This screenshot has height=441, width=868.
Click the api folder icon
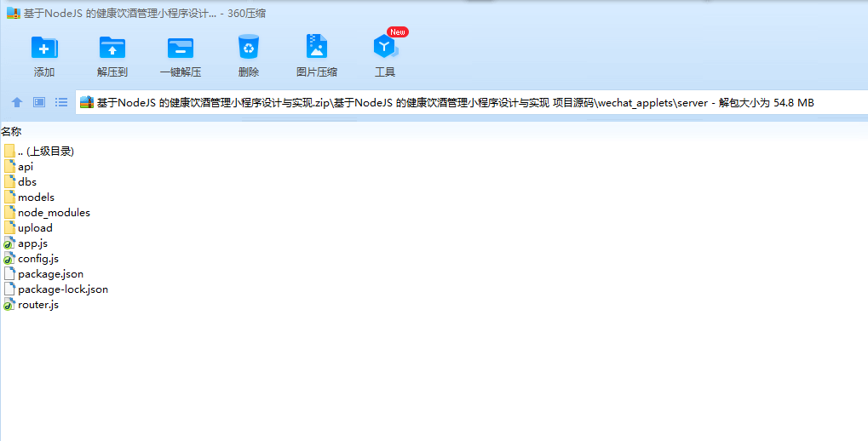pyautogui.click(x=9, y=167)
